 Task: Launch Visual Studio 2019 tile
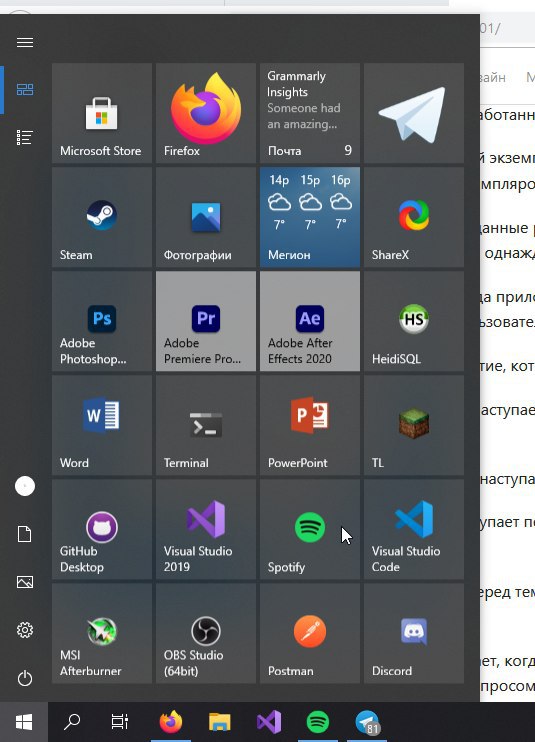(x=206, y=530)
